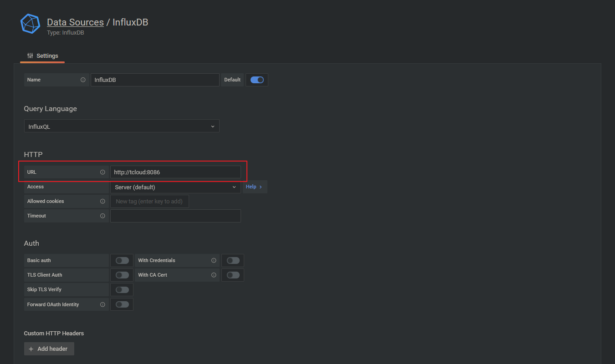Click the Allowed cookies tag input
Image resolution: width=615 pixels, height=364 pixels.
click(x=149, y=201)
